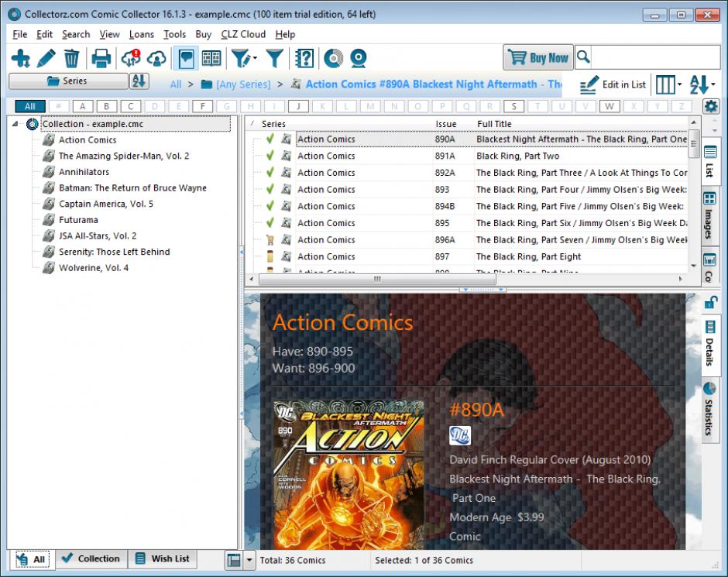Click the Print toolbar icon
The height and width of the screenshot is (577, 728).
coord(101,59)
